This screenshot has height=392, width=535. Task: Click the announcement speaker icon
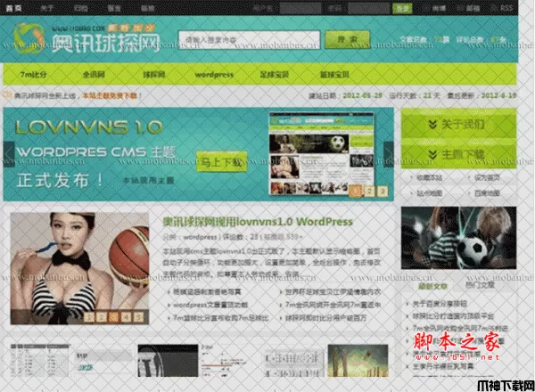7,95
